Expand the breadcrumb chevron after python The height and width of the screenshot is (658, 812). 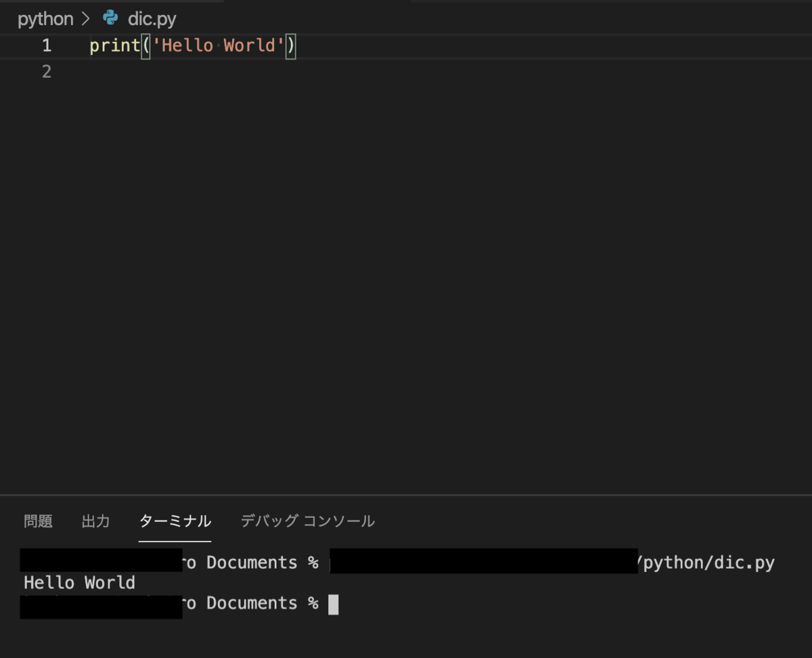[x=86, y=19]
